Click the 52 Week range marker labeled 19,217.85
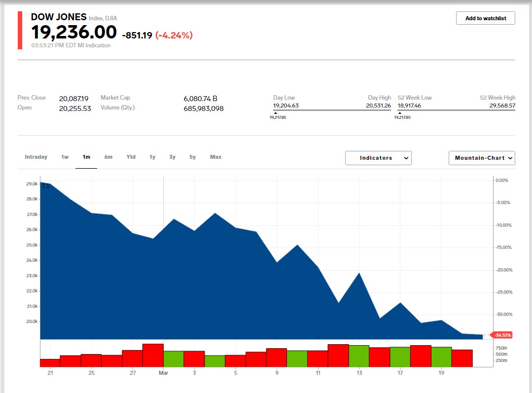Viewport: 532px width, 393px height. (402, 117)
